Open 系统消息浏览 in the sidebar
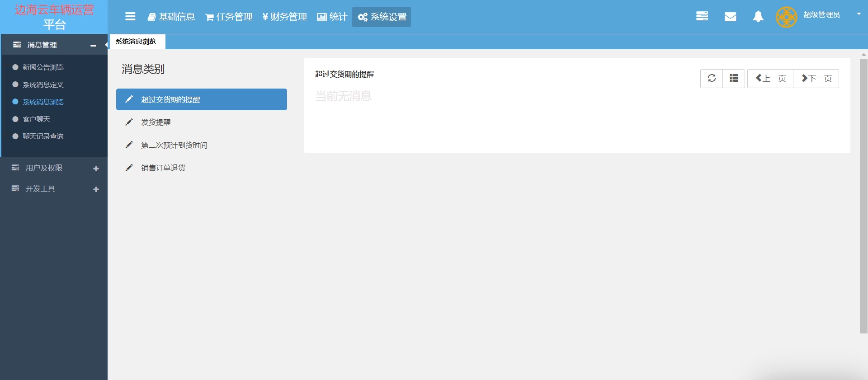The width and height of the screenshot is (868, 380). point(43,102)
